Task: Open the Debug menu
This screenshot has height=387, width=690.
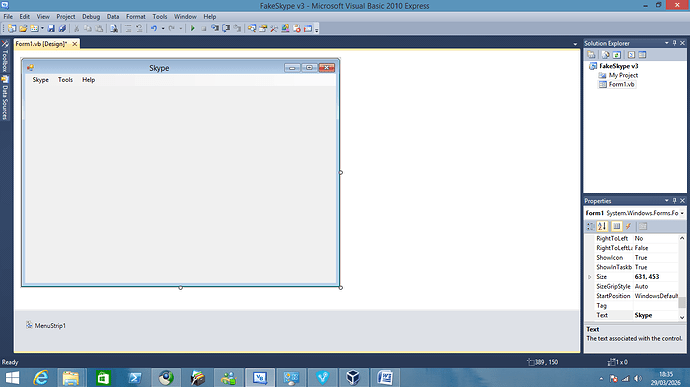Action: pyautogui.click(x=91, y=17)
